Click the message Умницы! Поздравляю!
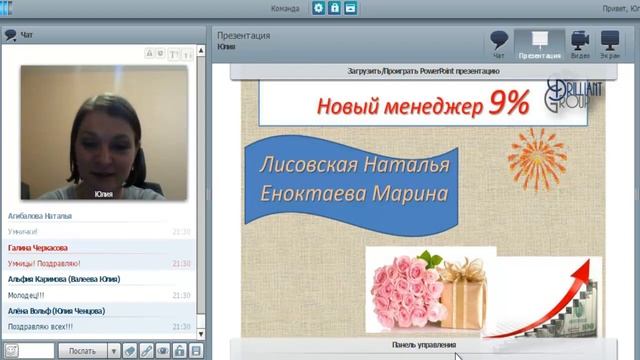640x360 pixels. (x=44, y=264)
